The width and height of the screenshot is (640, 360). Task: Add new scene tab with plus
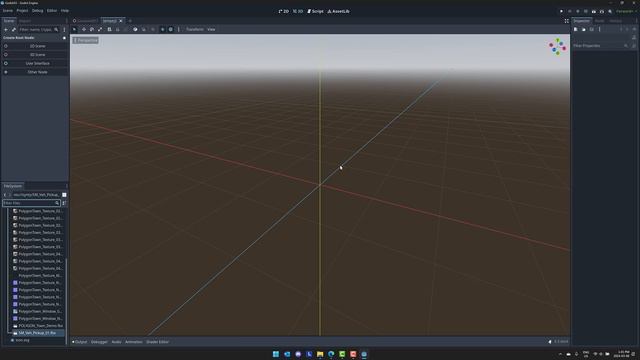pyautogui.click(x=130, y=21)
